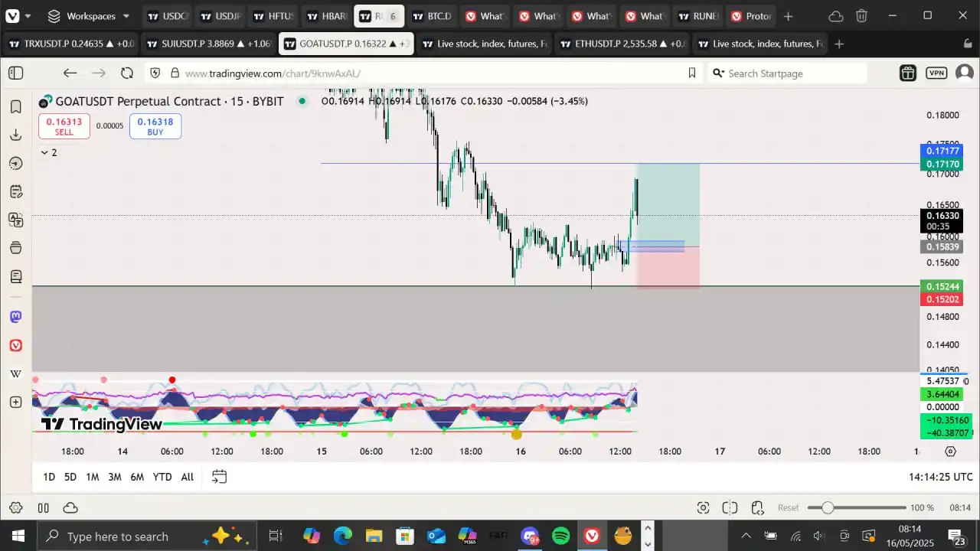Show All time range
This screenshot has width=980, height=551.
click(188, 477)
